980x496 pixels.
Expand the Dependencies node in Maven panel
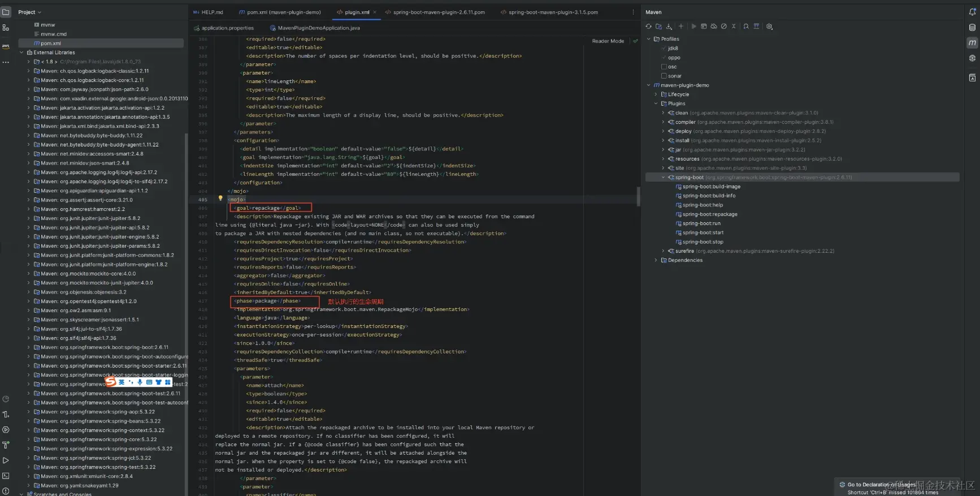[656, 260]
